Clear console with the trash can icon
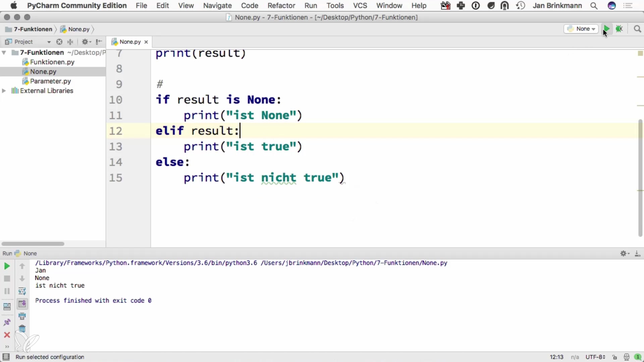 point(22,329)
